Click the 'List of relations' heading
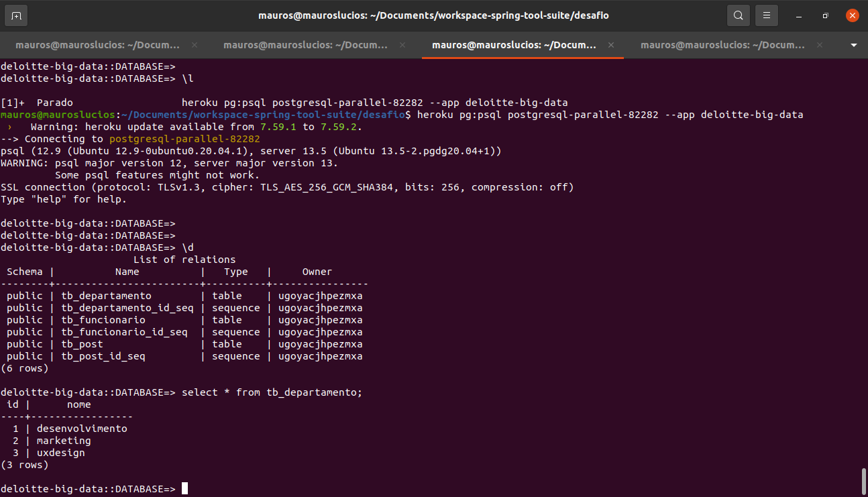868x497 pixels. [x=184, y=260]
